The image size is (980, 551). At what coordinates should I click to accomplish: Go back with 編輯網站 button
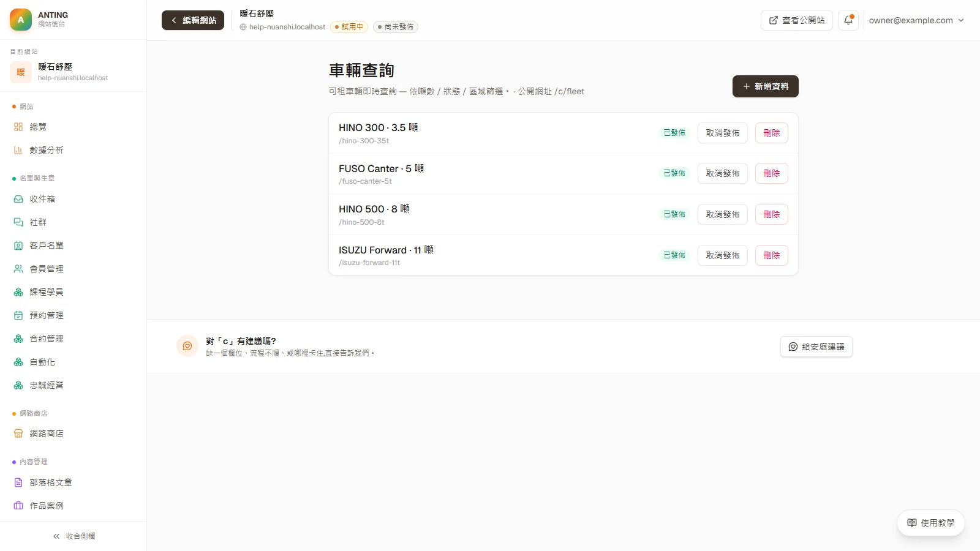pos(193,20)
